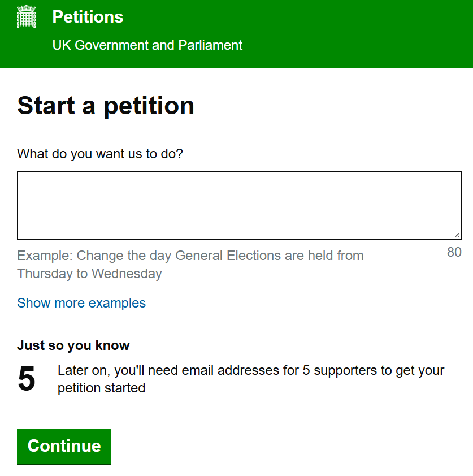Click the large number 5 figure
Image resolution: width=473 pixels, height=476 pixels.
pyautogui.click(x=27, y=379)
